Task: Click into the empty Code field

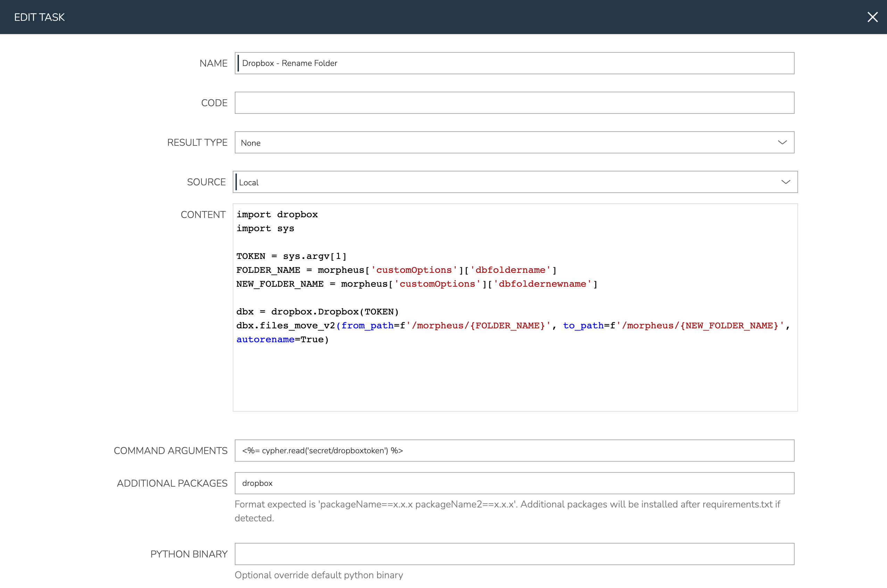Action: coord(514,103)
